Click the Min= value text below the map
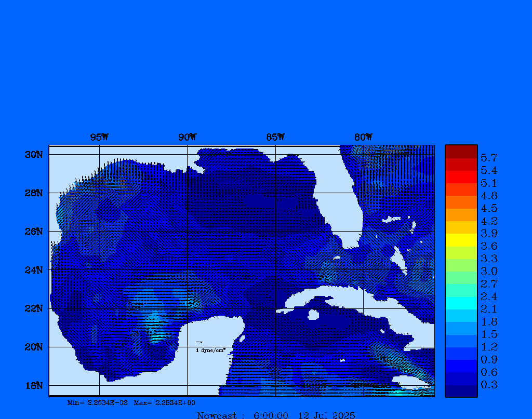Image resolution: width=532 pixels, height=419 pixels. 99,403
